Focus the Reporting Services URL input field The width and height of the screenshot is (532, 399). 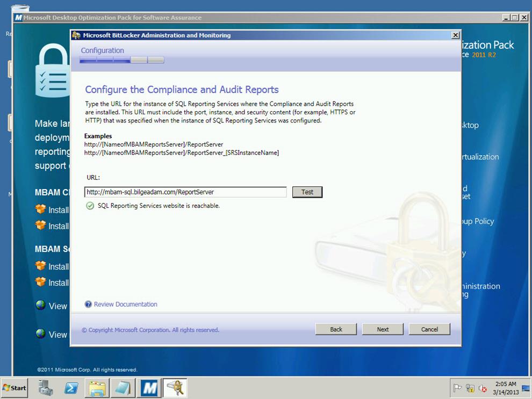[x=185, y=192]
